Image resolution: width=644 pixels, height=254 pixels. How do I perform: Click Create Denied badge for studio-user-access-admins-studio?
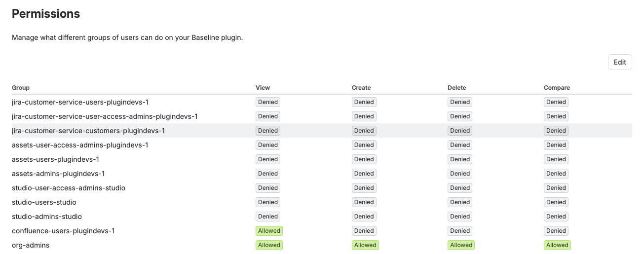point(364,188)
